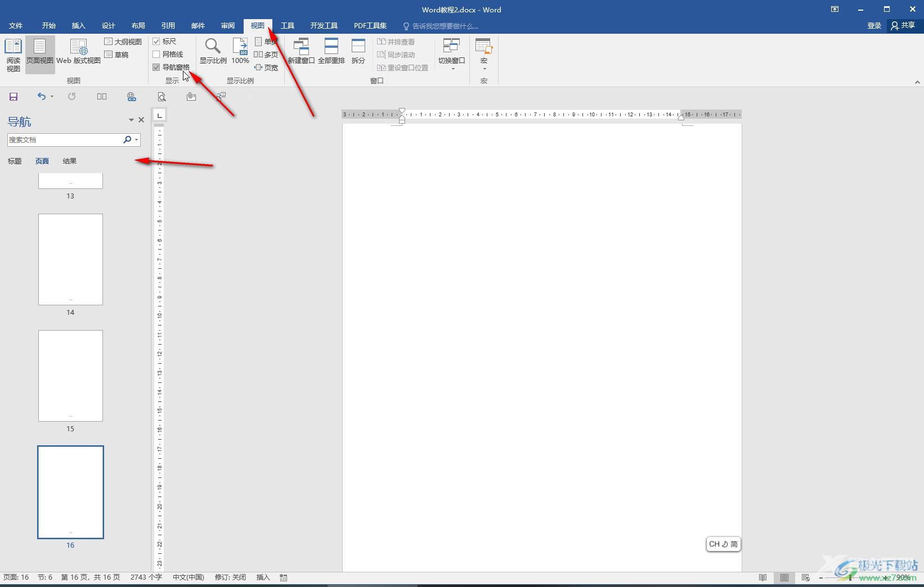Uncheck Navigation Pane (导航窗格) checkbox
The height and width of the screenshot is (587, 924).
pyautogui.click(x=156, y=67)
